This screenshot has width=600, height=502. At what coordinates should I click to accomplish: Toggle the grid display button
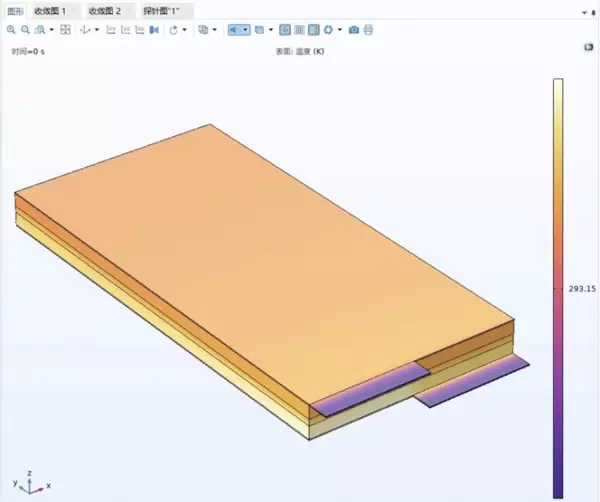coord(299,30)
